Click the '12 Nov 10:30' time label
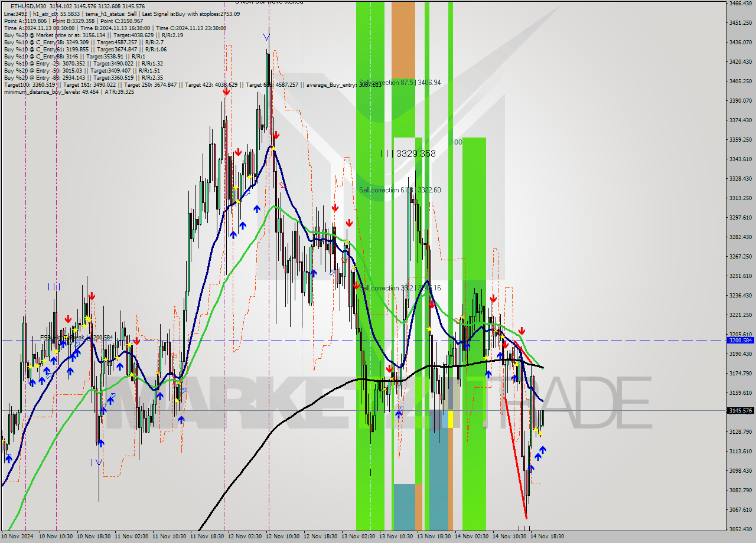 tap(283, 537)
